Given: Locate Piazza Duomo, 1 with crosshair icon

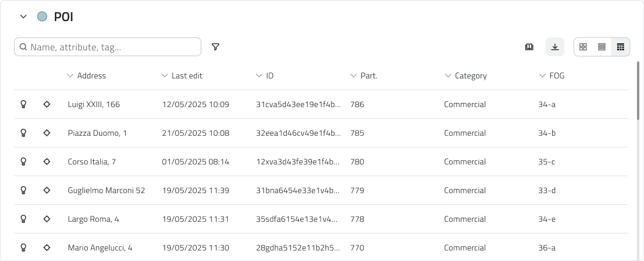Looking at the screenshot, I should point(47,133).
